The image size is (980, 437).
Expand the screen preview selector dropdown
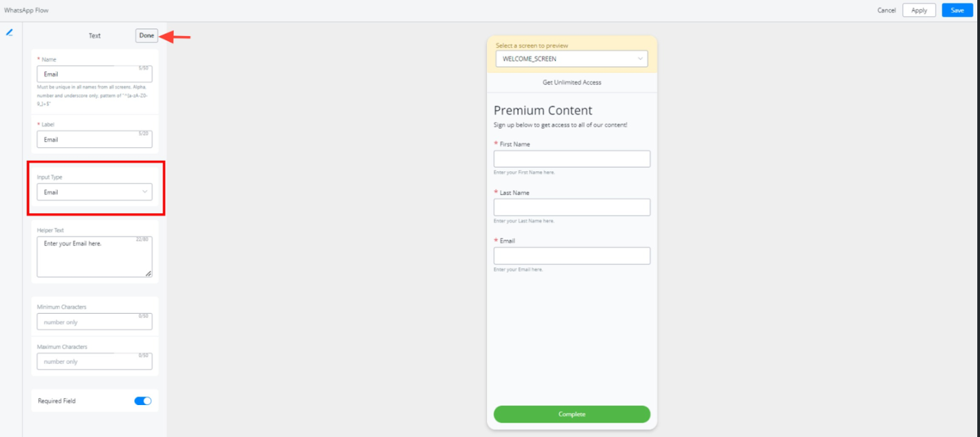(571, 59)
